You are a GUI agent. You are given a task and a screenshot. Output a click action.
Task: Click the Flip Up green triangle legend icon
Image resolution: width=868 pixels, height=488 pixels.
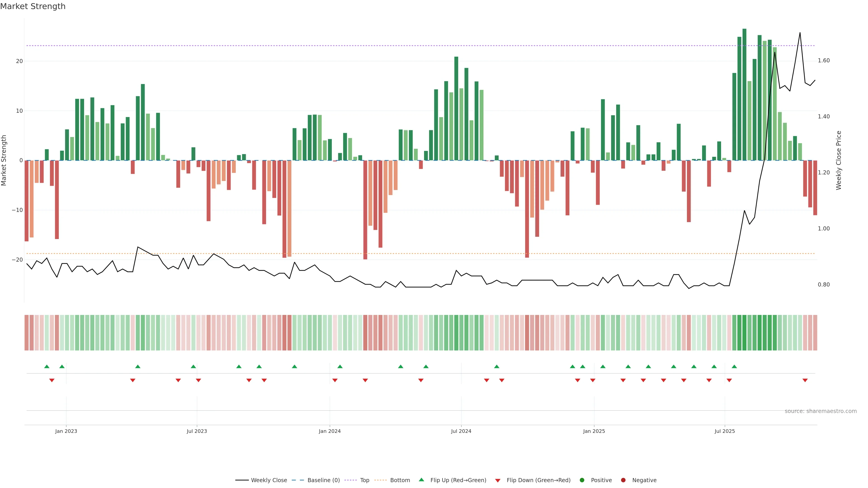(421, 480)
